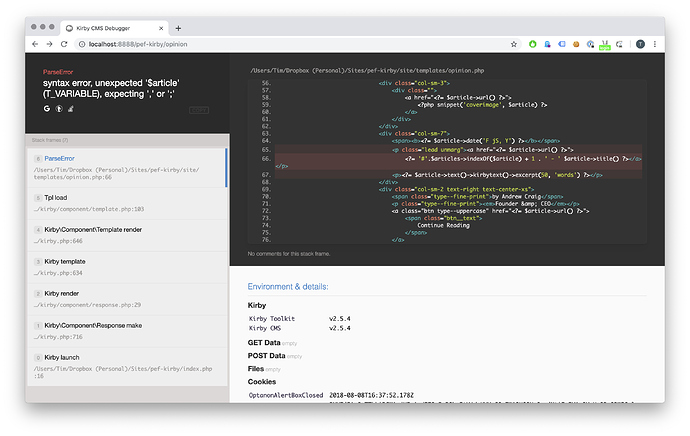The width and height of the screenshot is (690, 436).
Task: Click the POST Data section label
Action: 266,355
